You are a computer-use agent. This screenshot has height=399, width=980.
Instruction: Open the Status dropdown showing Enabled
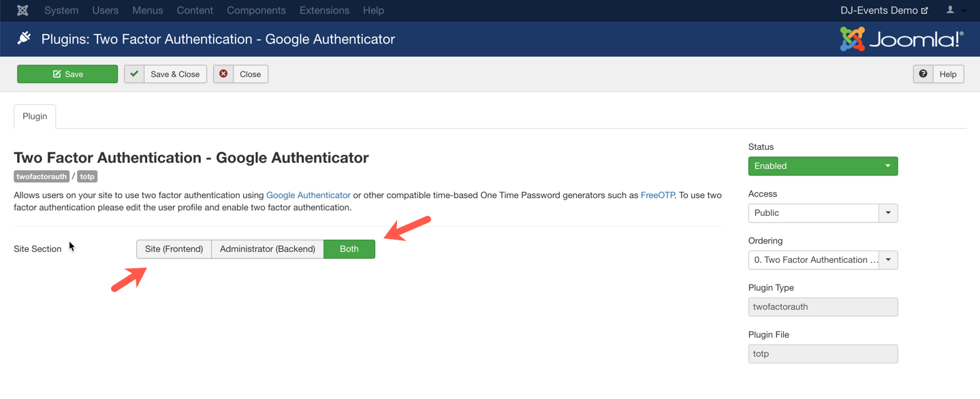pyautogui.click(x=823, y=165)
